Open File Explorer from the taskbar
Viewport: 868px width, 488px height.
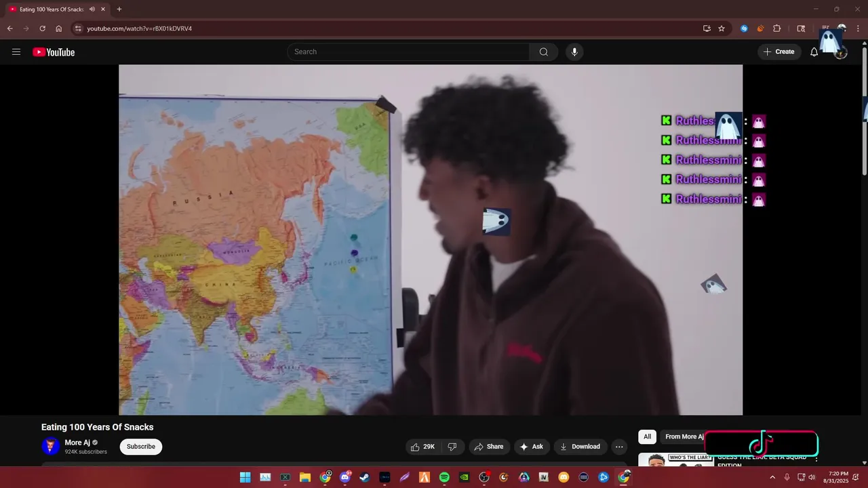tap(305, 477)
